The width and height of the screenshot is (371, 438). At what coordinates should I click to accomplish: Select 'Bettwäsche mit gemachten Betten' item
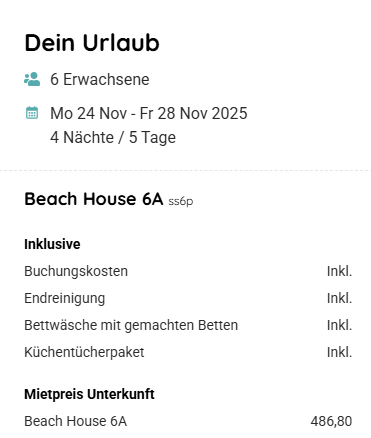click(131, 325)
